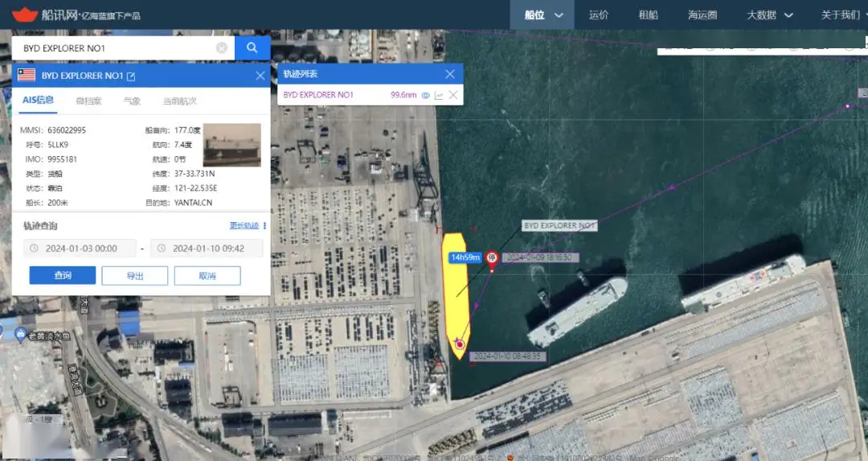This screenshot has height=461, width=868.
Task: Click the 取消 cancel button
Action: tap(207, 275)
